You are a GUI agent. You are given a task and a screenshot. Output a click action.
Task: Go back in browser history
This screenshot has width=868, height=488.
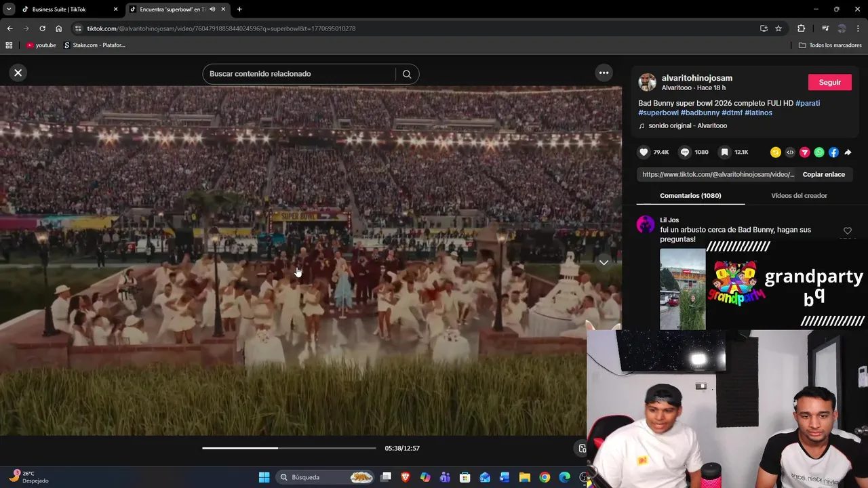click(x=9, y=28)
